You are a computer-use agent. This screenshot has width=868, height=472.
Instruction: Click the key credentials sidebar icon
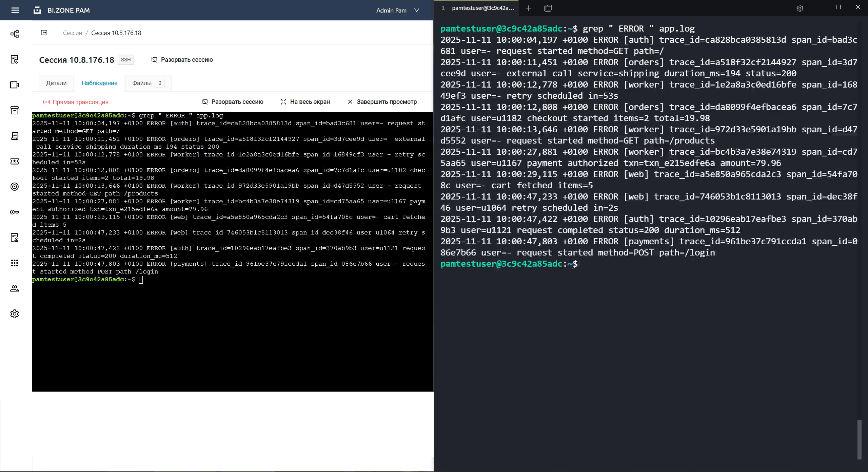[15, 212]
